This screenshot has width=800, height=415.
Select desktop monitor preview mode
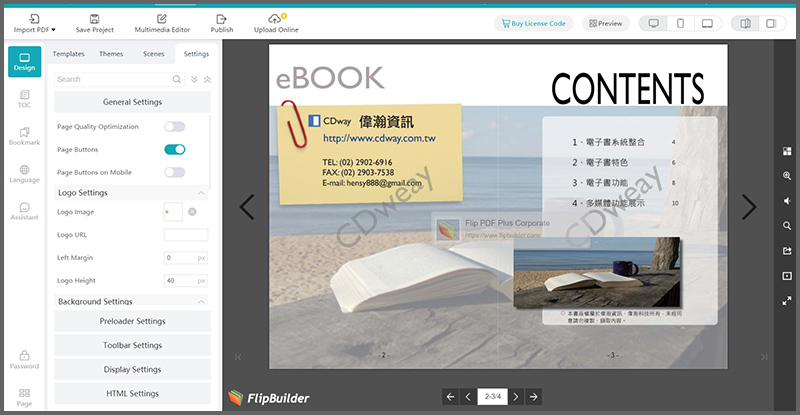pyautogui.click(x=654, y=23)
